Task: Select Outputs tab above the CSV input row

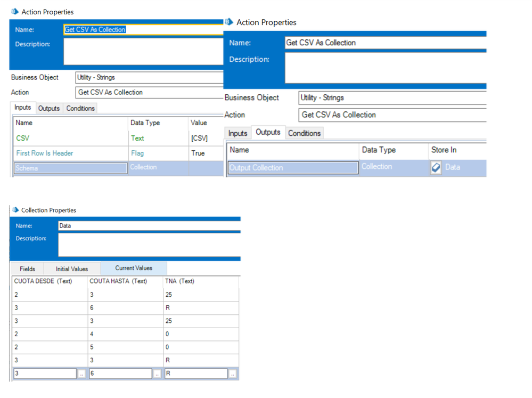Action: (x=49, y=108)
